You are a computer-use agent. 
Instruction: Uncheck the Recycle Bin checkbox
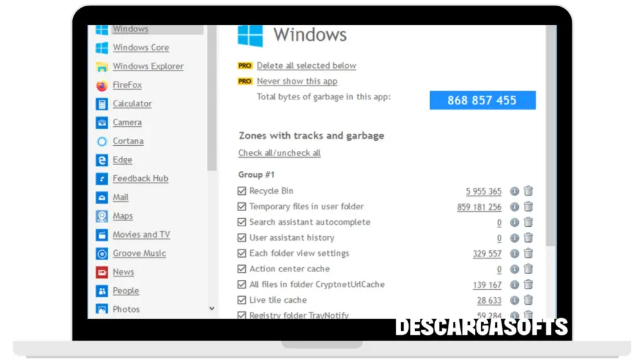click(x=242, y=191)
